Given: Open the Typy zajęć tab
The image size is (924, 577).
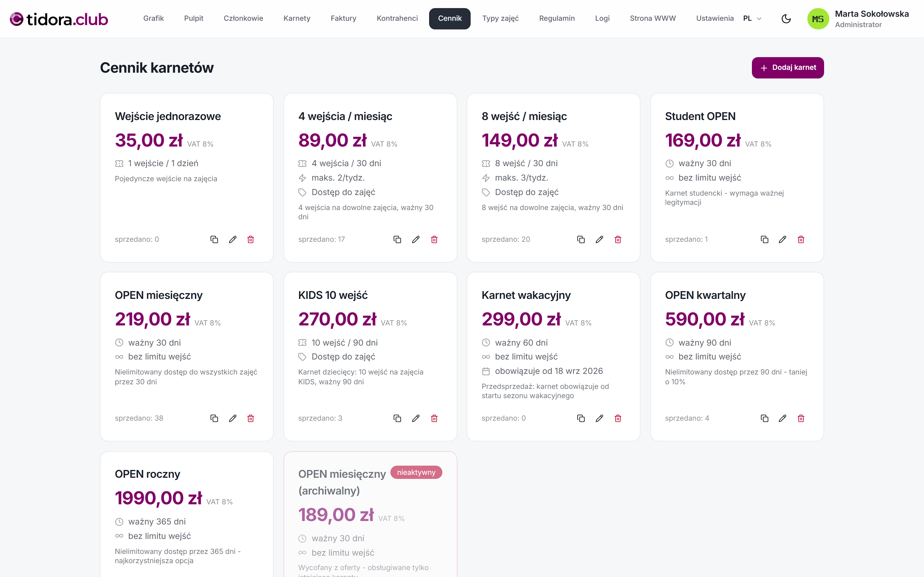Looking at the screenshot, I should (500, 18).
